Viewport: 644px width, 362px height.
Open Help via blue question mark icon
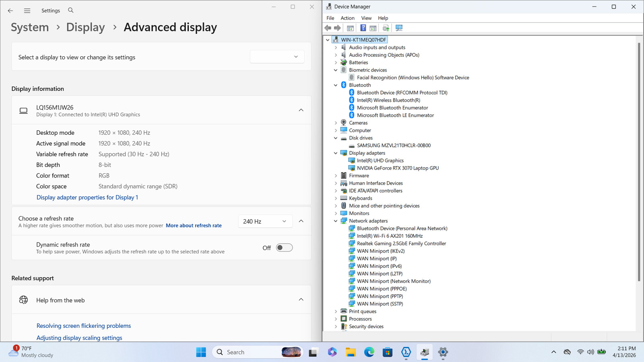(x=363, y=28)
